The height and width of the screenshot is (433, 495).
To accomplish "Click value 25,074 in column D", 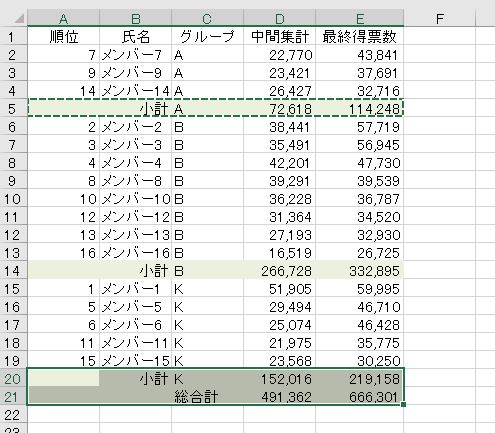I will [x=279, y=325].
